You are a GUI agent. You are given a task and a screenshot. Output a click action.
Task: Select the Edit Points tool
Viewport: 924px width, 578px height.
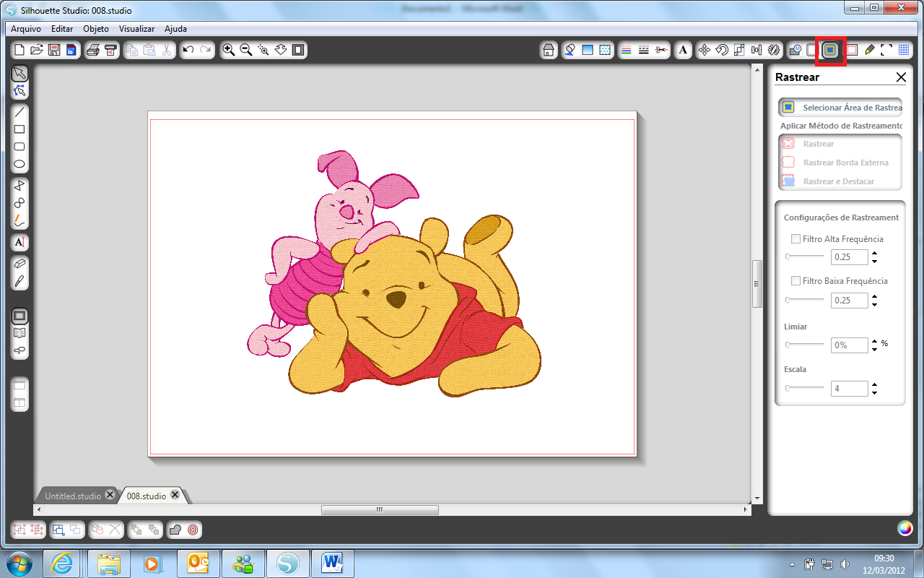(19, 90)
